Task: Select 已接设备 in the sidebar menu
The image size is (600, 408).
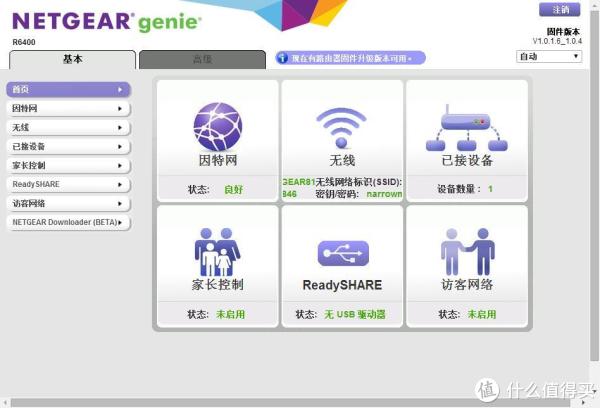Action: coord(68,147)
